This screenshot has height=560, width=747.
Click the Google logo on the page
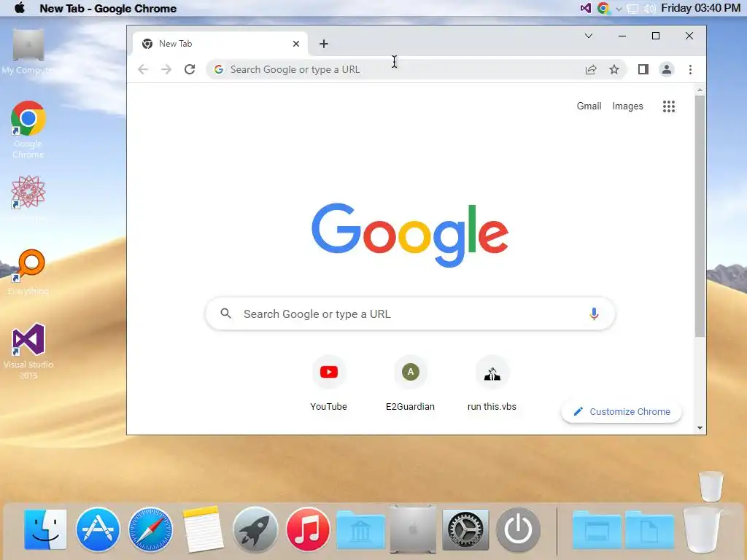point(410,235)
